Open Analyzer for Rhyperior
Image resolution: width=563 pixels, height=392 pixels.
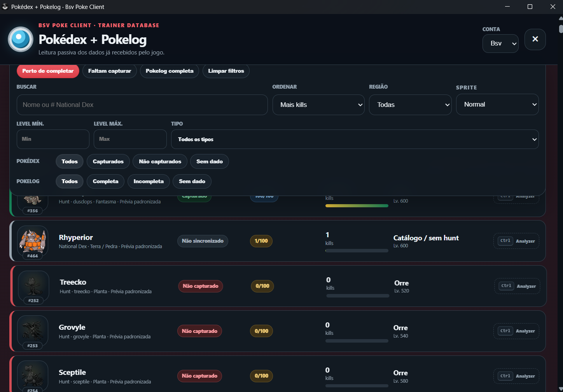516,241
